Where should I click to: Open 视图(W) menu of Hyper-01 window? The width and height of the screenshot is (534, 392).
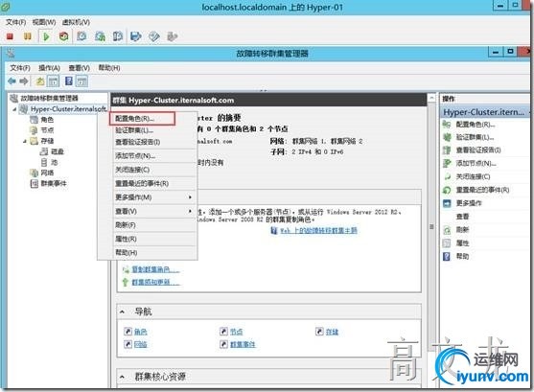(x=44, y=22)
